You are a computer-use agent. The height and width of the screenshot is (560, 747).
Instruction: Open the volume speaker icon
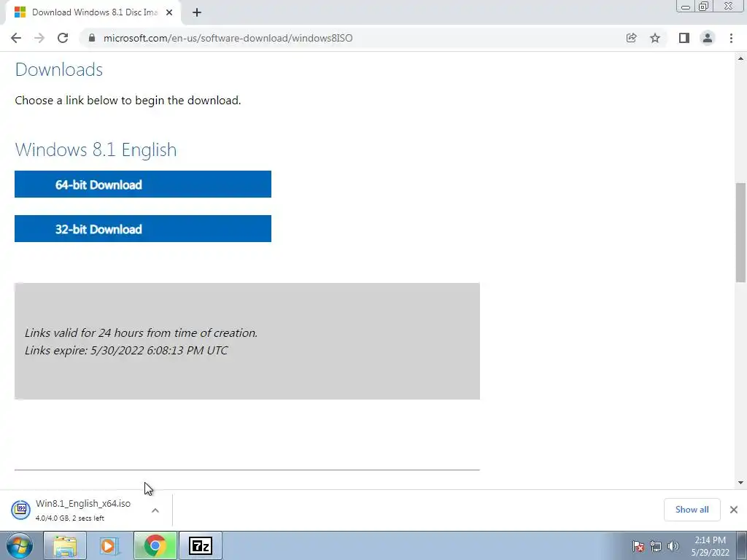[673, 545]
